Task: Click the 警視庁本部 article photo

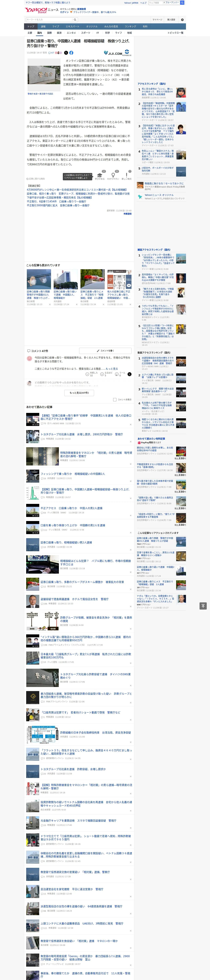Action: [x=44, y=75]
